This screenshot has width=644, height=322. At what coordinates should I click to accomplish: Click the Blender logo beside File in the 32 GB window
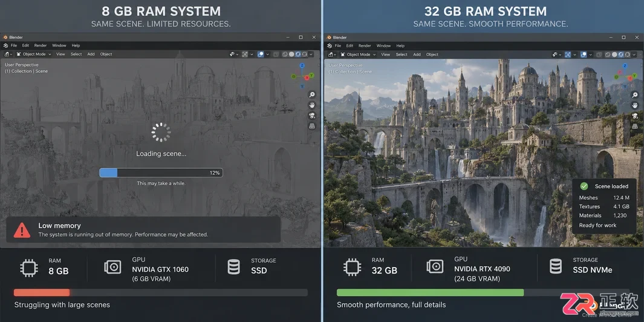pyautogui.click(x=329, y=46)
